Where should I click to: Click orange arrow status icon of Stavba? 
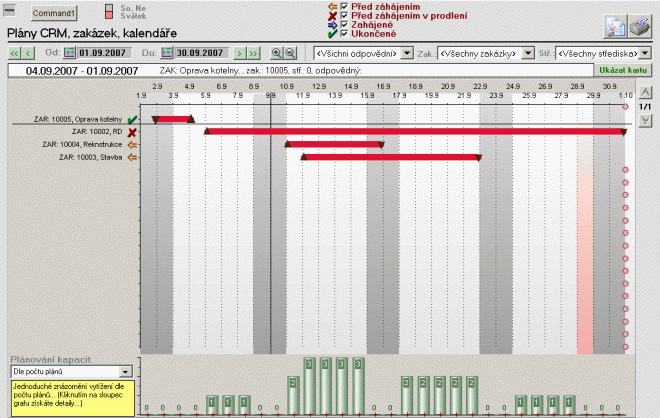tap(132, 157)
